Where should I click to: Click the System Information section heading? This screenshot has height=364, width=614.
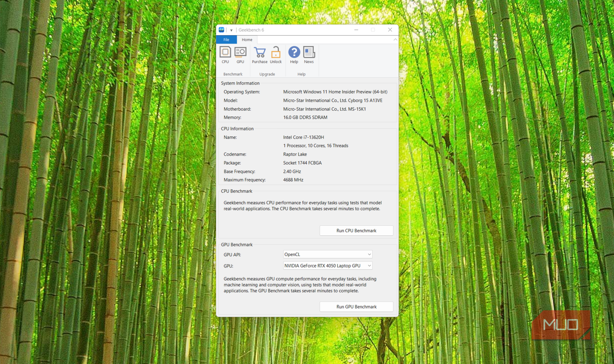pyautogui.click(x=240, y=83)
